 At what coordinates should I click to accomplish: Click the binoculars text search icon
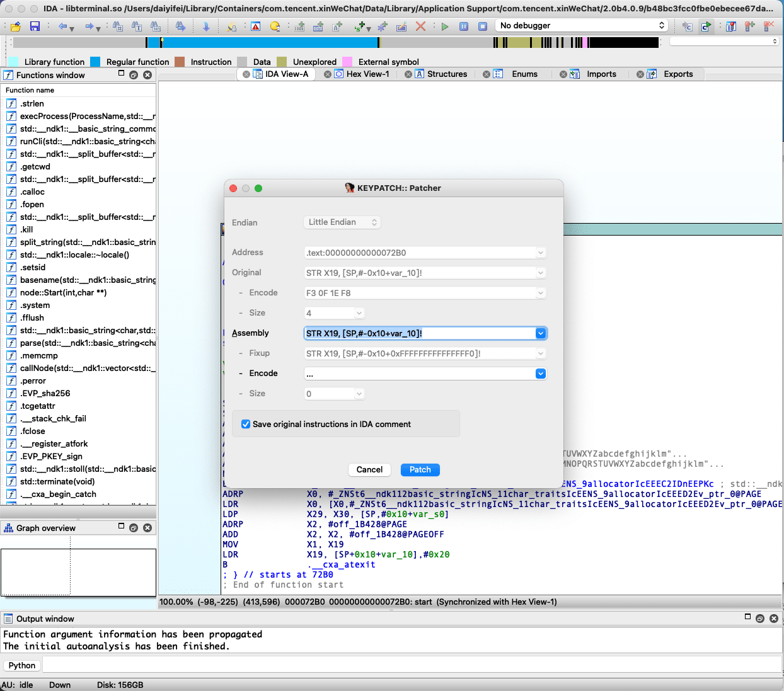coord(137,26)
